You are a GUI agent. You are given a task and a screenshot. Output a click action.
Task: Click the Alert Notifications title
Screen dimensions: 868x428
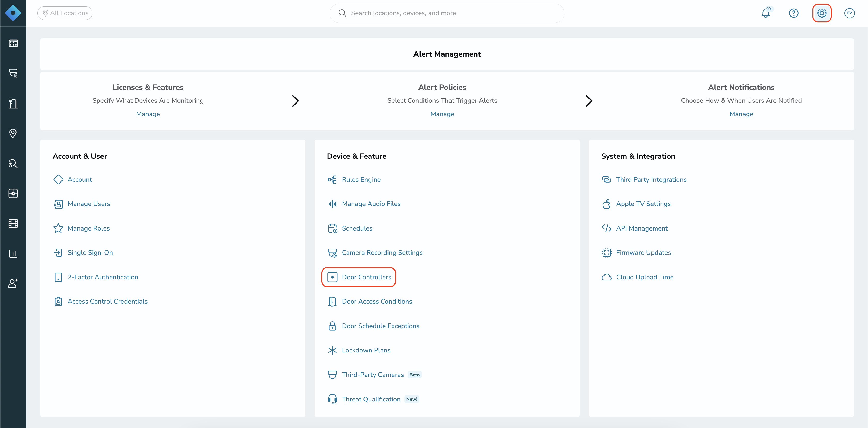[741, 87]
